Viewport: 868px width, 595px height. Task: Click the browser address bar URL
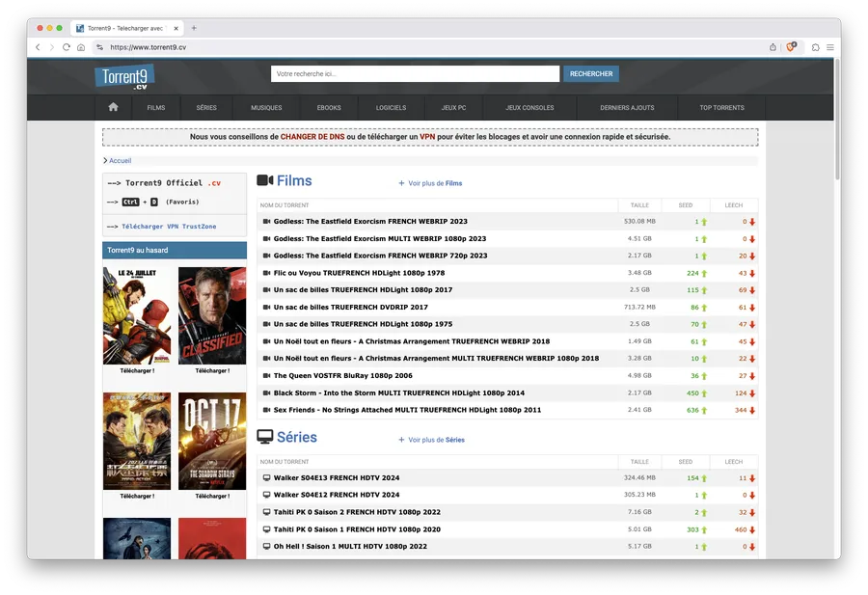pos(148,47)
